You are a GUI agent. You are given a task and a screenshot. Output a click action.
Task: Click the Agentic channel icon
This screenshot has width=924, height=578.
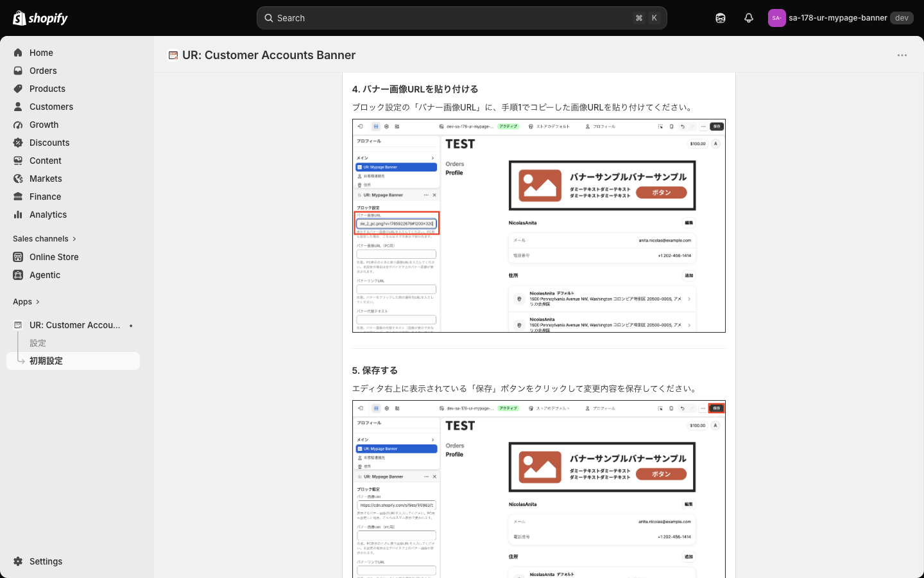18,275
